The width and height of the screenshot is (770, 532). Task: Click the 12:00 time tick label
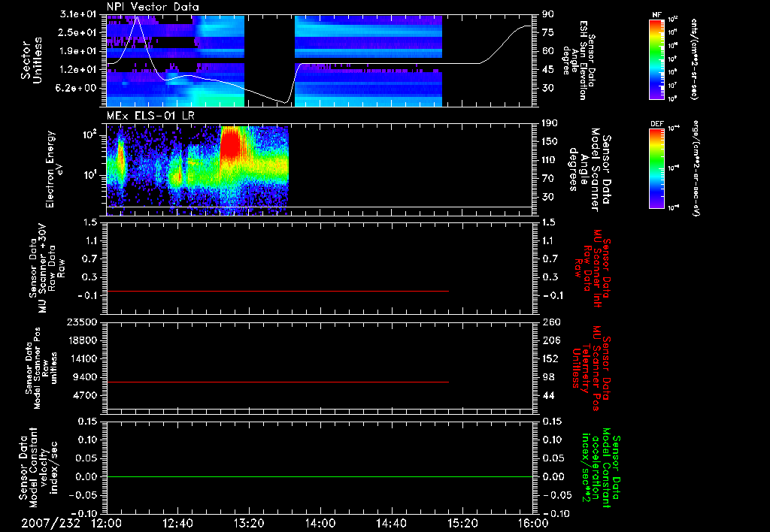pos(107,523)
